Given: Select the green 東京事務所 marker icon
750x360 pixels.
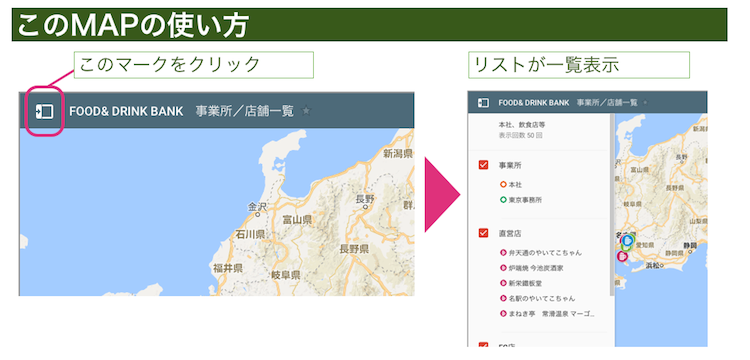Looking at the screenshot, I should pos(503,199).
